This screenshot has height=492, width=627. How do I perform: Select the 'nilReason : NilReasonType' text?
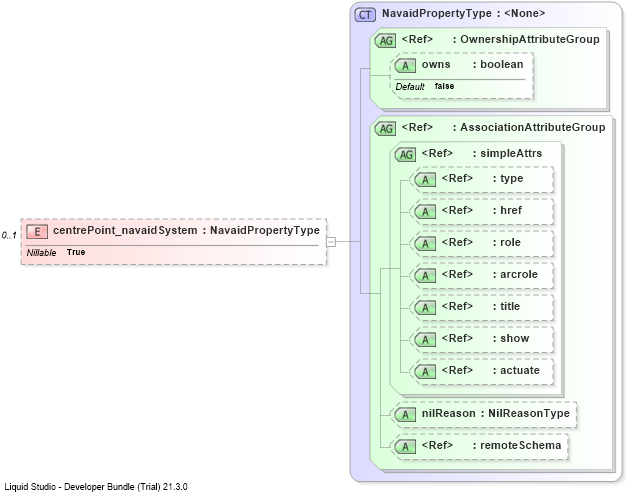coord(495,414)
